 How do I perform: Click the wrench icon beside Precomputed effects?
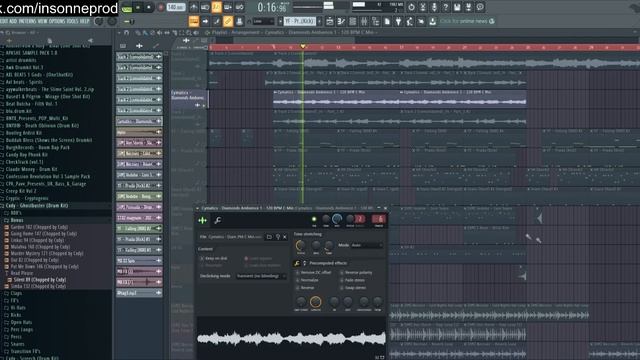coord(297,263)
